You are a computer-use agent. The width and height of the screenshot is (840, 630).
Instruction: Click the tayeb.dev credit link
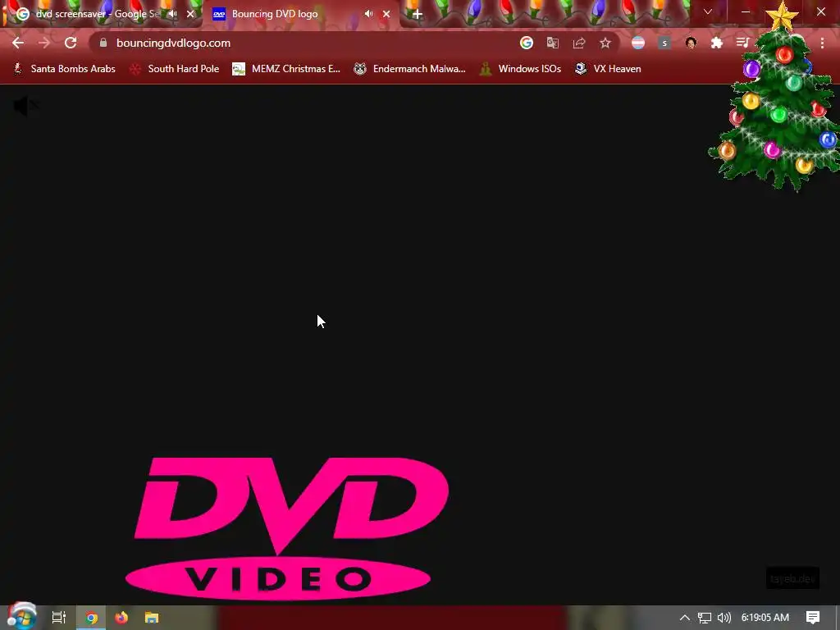click(792, 578)
